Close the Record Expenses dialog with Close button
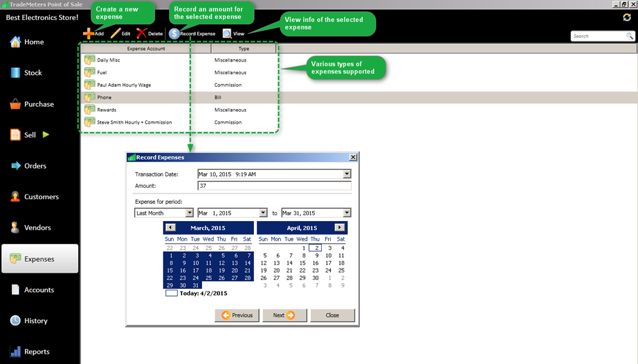The image size is (638, 364). 332,315
